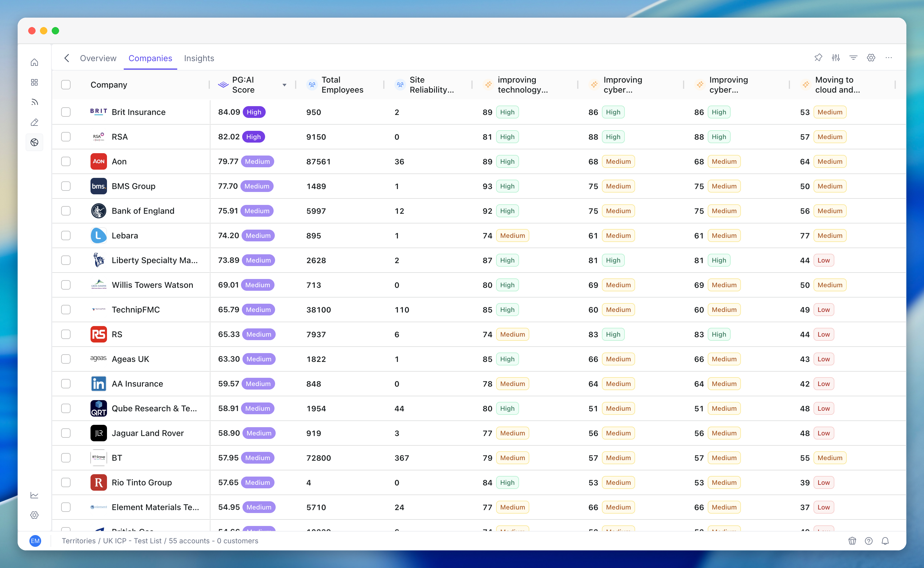Screen dimensions: 924x568
Task: Check the TechnipFMC row checkbox
Action: pos(66,310)
